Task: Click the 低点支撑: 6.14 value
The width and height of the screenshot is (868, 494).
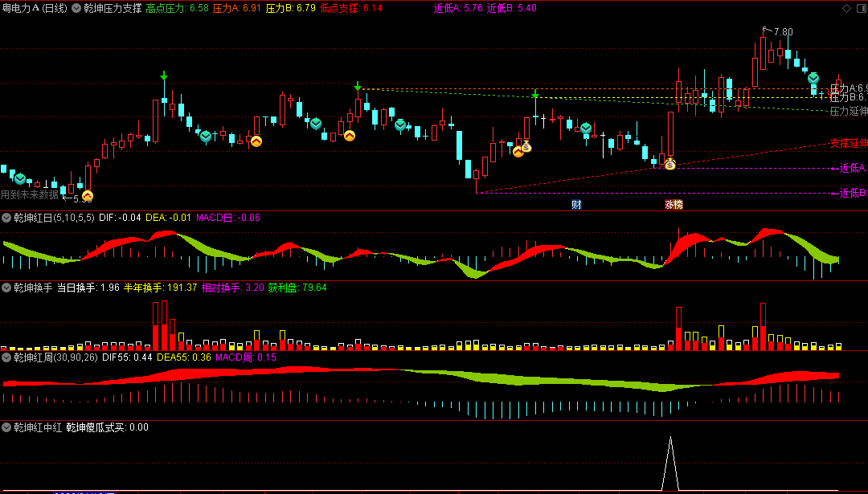Action: tap(351, 8)
